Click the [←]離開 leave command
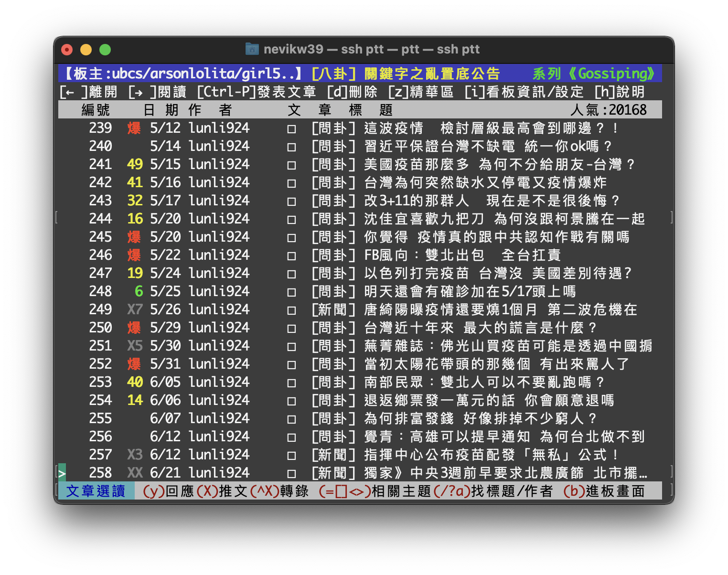 tap(89, 92)
